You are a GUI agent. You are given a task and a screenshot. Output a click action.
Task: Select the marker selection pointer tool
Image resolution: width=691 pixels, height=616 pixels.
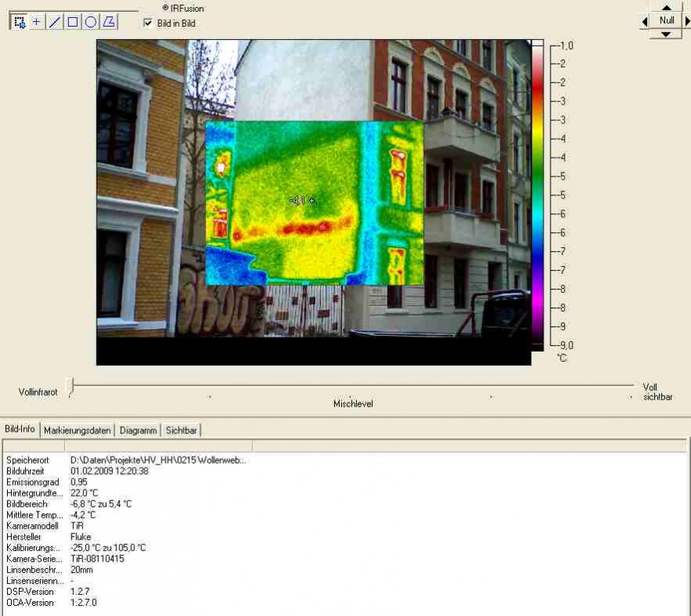tap(20, 22)
